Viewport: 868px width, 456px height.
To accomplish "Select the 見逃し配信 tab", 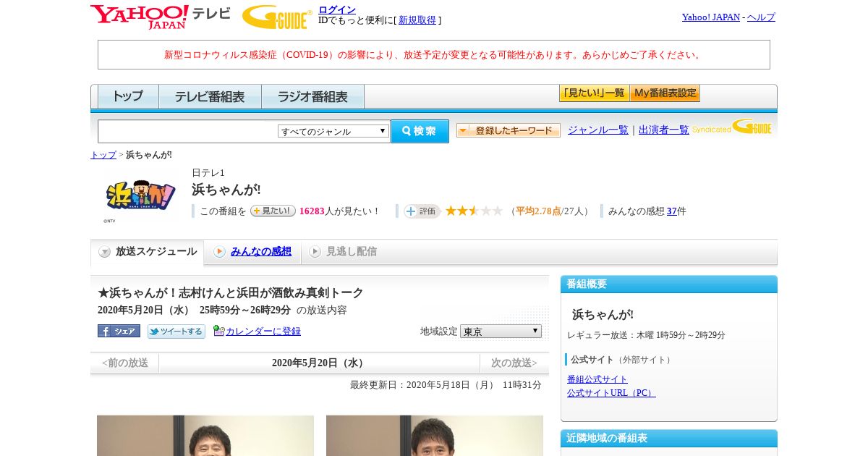I will click(343, 252).
